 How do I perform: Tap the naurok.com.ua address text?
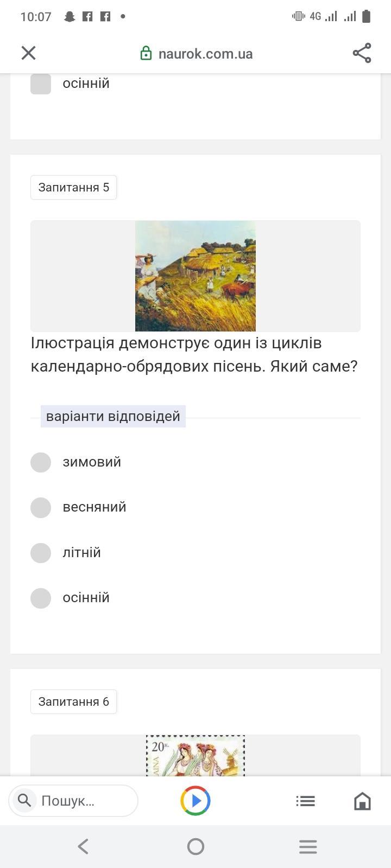pyautogui.click(x=205, y=53)
